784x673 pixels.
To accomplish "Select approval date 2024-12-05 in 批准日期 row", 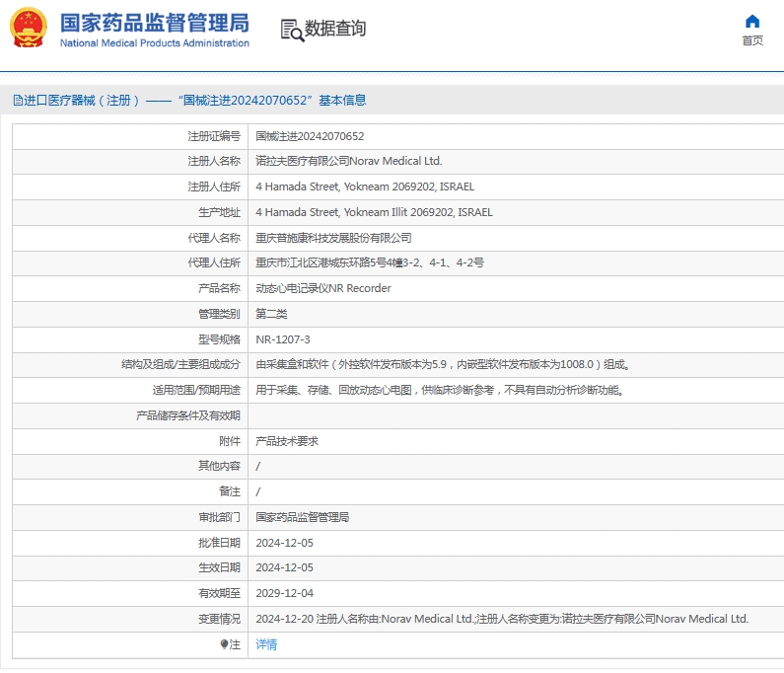I will coord(284,543).
